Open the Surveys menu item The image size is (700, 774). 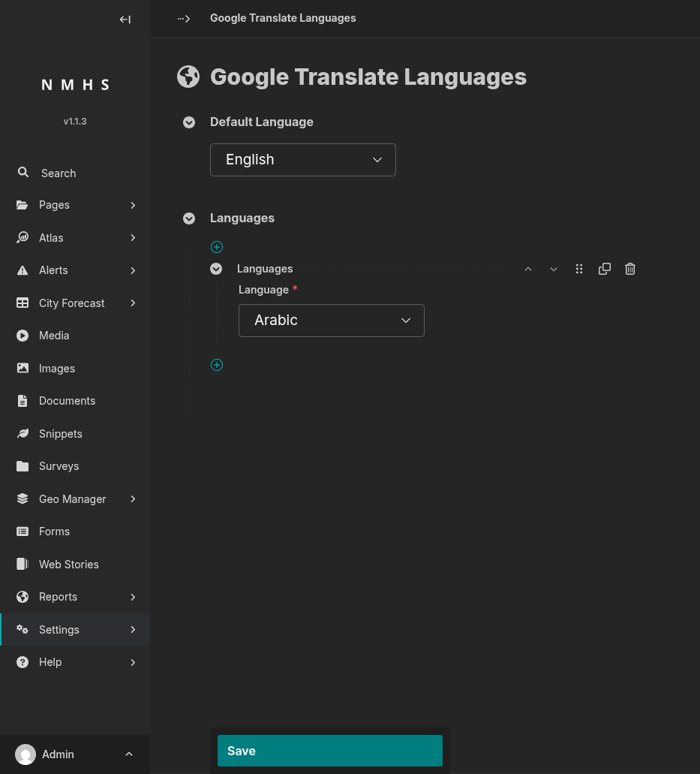pos(75,466)
